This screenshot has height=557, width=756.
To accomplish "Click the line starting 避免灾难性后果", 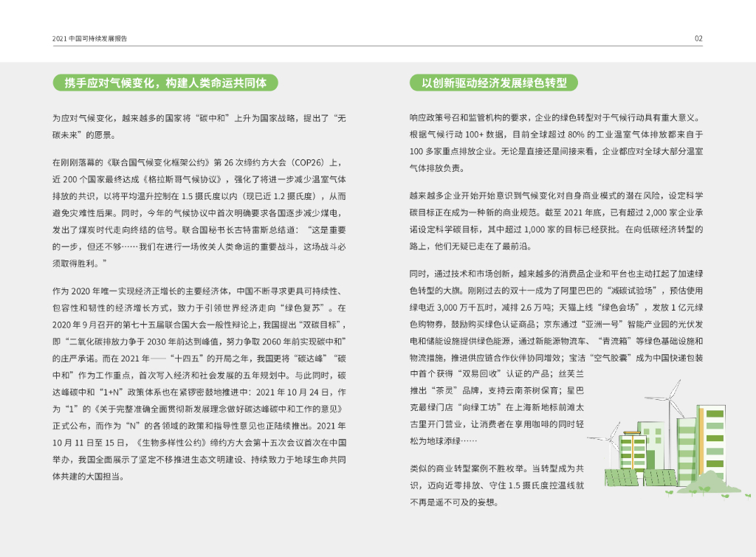I will [x=198, y=213].
